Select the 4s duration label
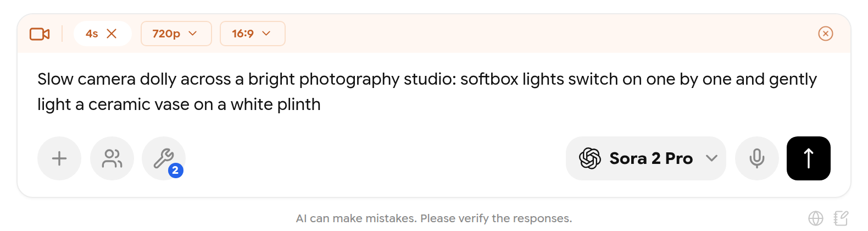 tap(92, 34)
